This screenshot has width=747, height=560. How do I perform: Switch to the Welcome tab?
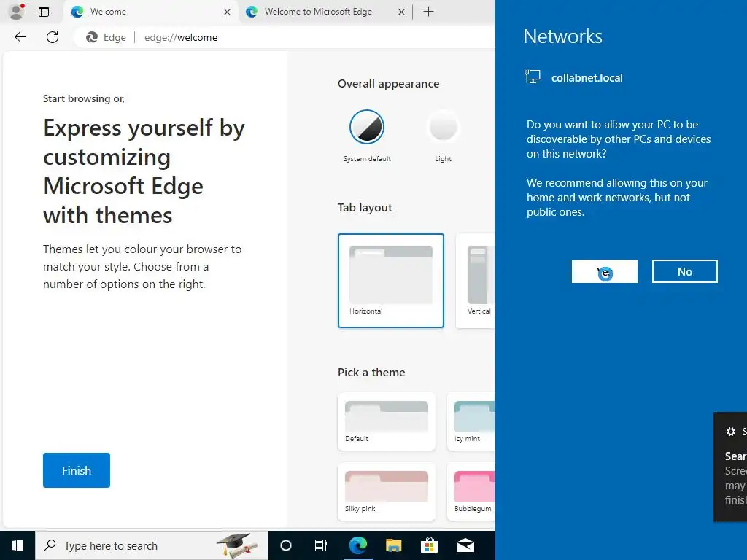pos(150,12)
